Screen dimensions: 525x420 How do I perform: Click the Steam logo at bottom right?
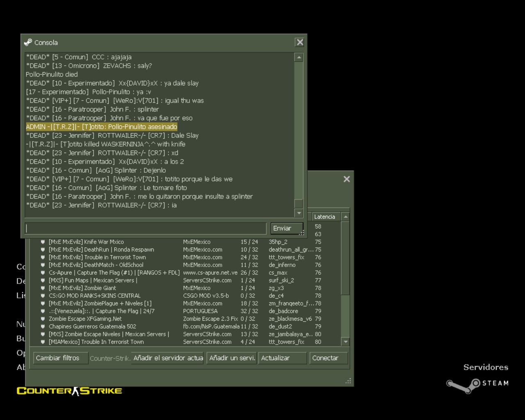477,385
